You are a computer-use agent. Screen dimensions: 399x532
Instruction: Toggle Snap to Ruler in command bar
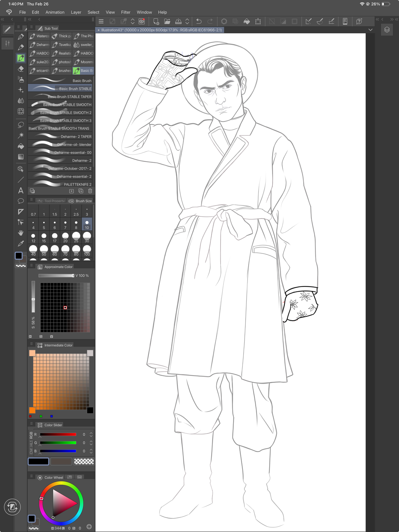coord(309,22)
